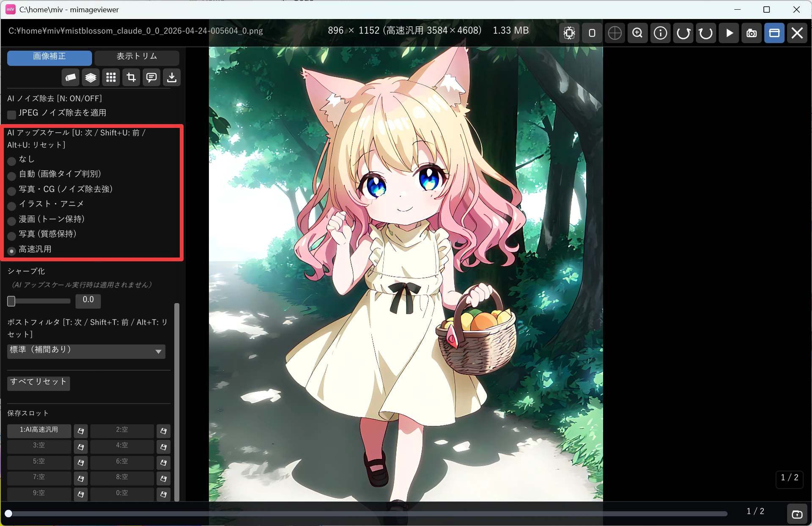The height and width of the screenshot is (526, 812).
Task: Select 自動 (画像タイプ判別) radio option
Action: coord(12,175)
